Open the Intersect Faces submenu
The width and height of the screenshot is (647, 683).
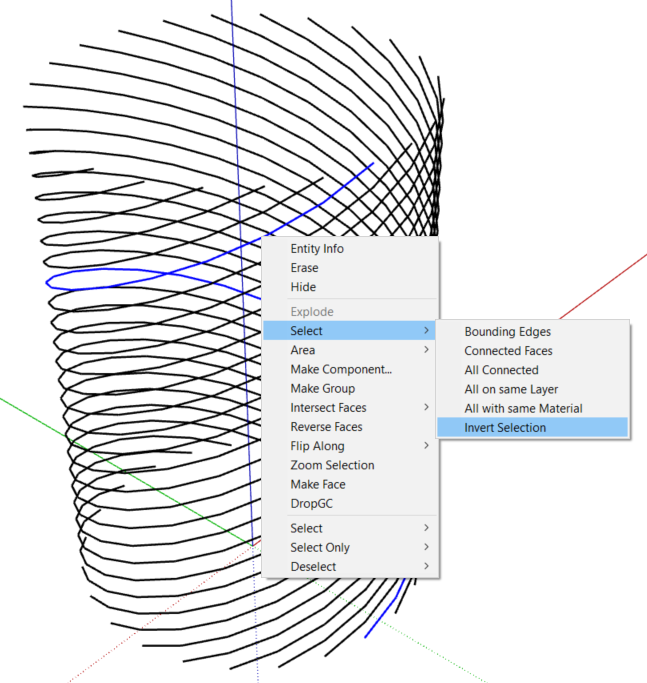350,407
